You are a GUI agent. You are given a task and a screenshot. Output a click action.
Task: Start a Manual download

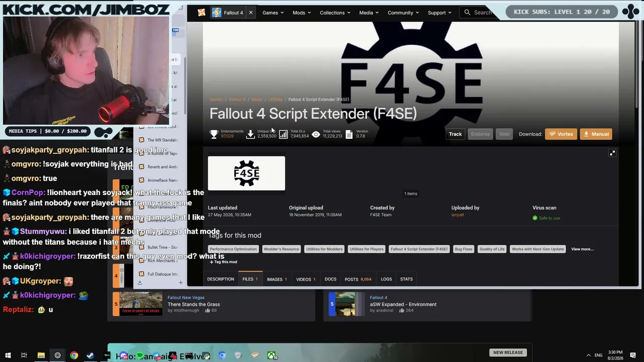(596, 134)
